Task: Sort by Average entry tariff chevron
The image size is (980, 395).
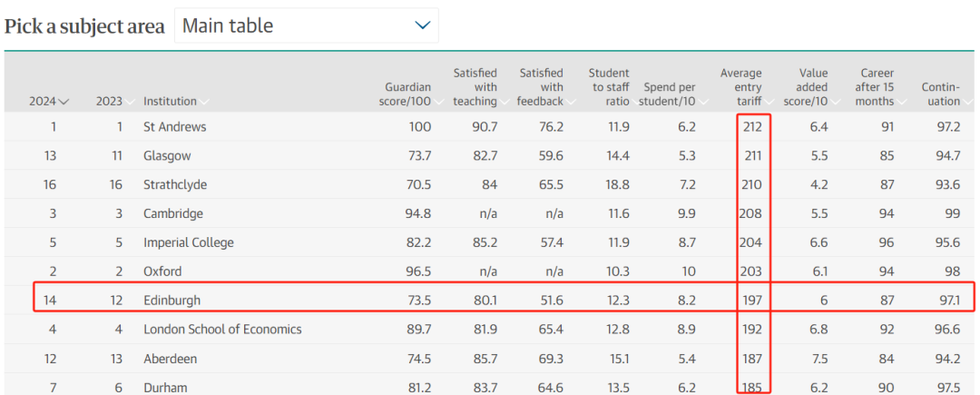Action: [769, 102]
